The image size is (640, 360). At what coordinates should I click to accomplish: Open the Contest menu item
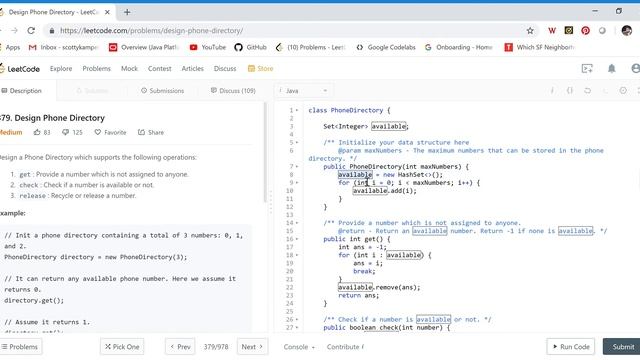point(160,69)
